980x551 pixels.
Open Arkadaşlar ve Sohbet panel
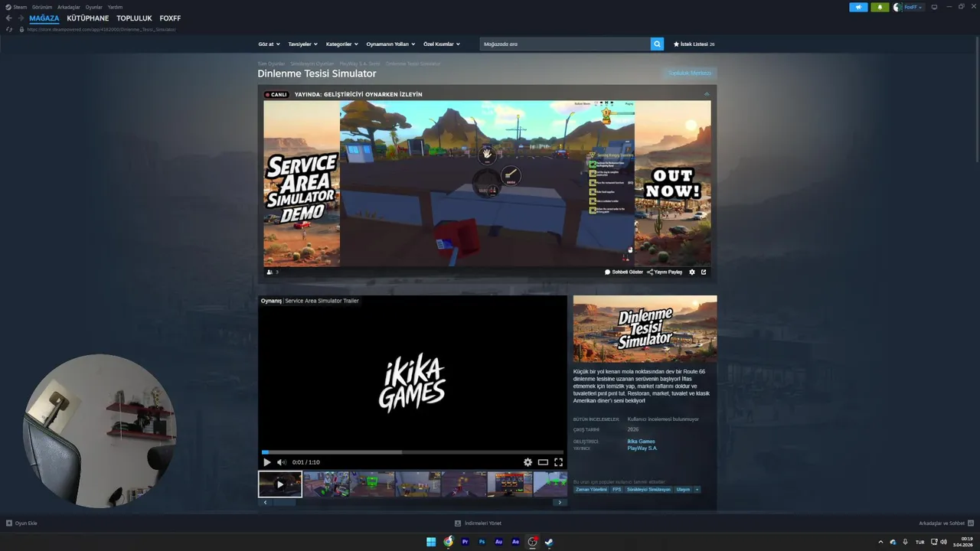click(x=946, y=523)
